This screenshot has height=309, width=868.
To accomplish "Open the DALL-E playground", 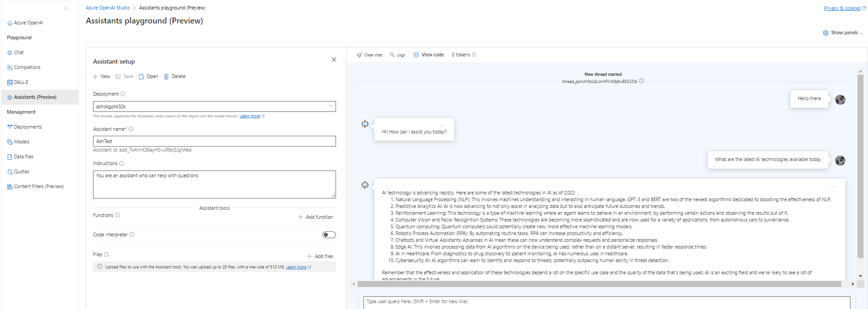I will coord(18,82).
